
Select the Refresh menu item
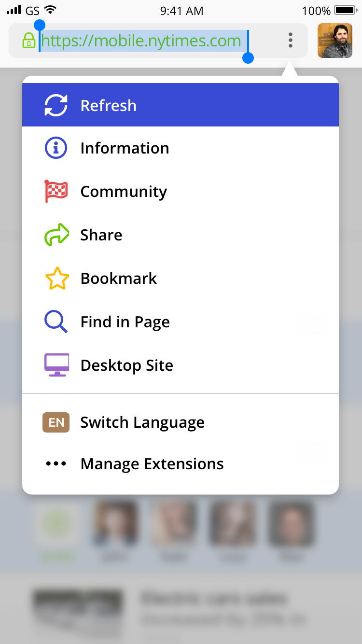(x=108, y=105)
